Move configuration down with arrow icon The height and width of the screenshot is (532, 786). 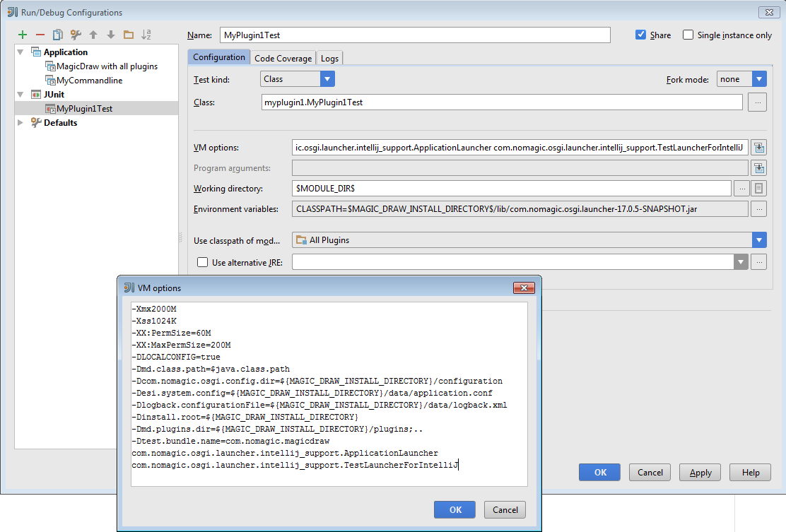[110, 35]
